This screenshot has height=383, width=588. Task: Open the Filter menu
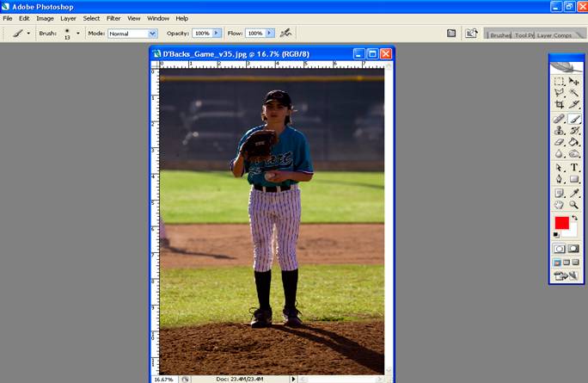113,18
